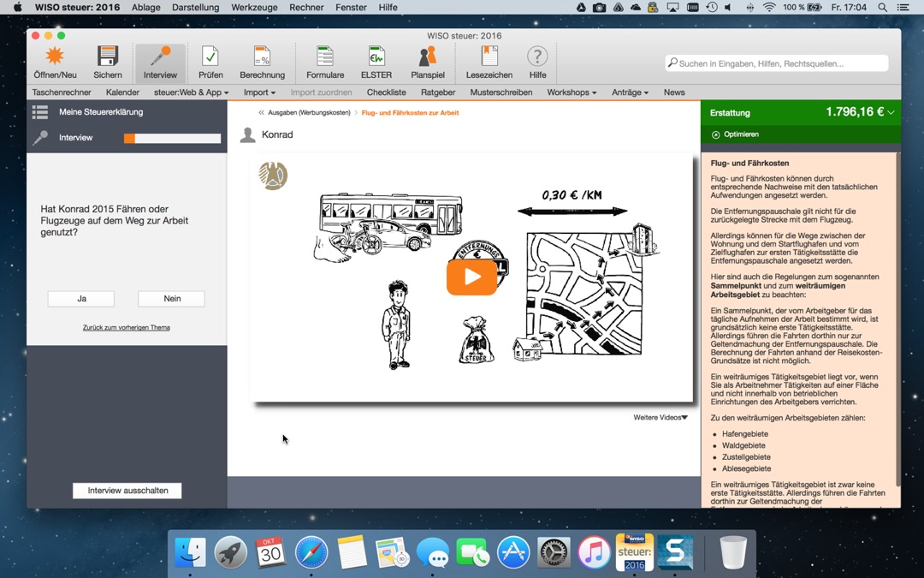This screenshot has width=924, height=578.
Task: Expand the Workshops dropdown menu
Action: pos(572,92)
